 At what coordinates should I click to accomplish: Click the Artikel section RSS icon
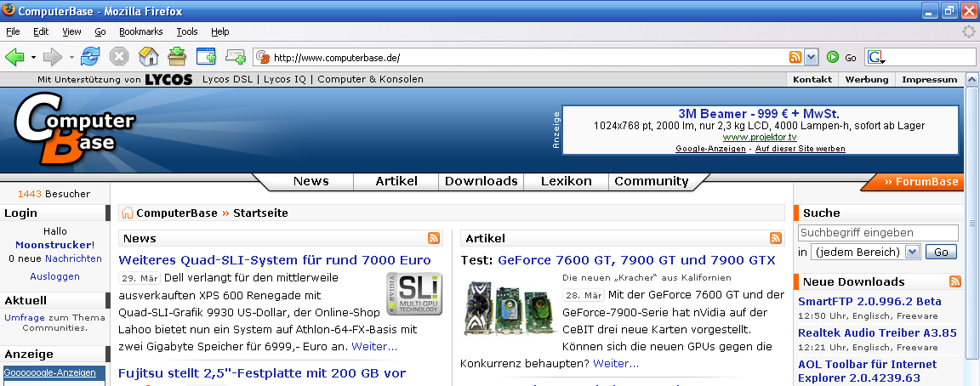(776, 238)
